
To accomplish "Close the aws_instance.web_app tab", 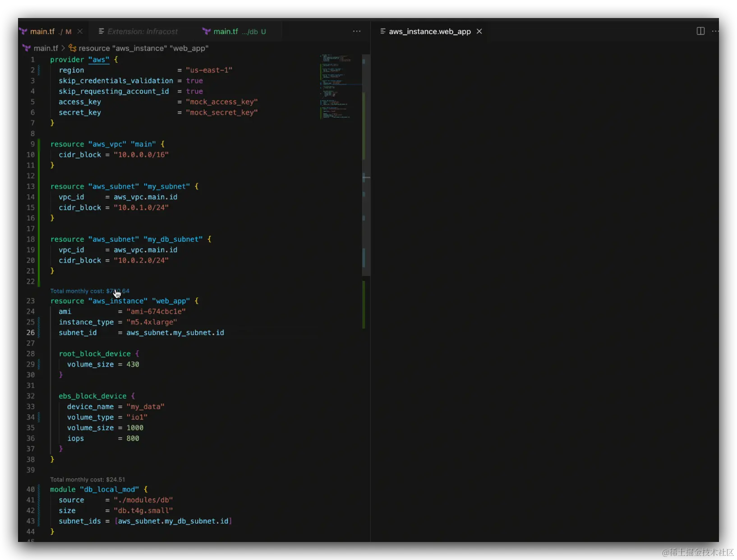I will point(479,32).
